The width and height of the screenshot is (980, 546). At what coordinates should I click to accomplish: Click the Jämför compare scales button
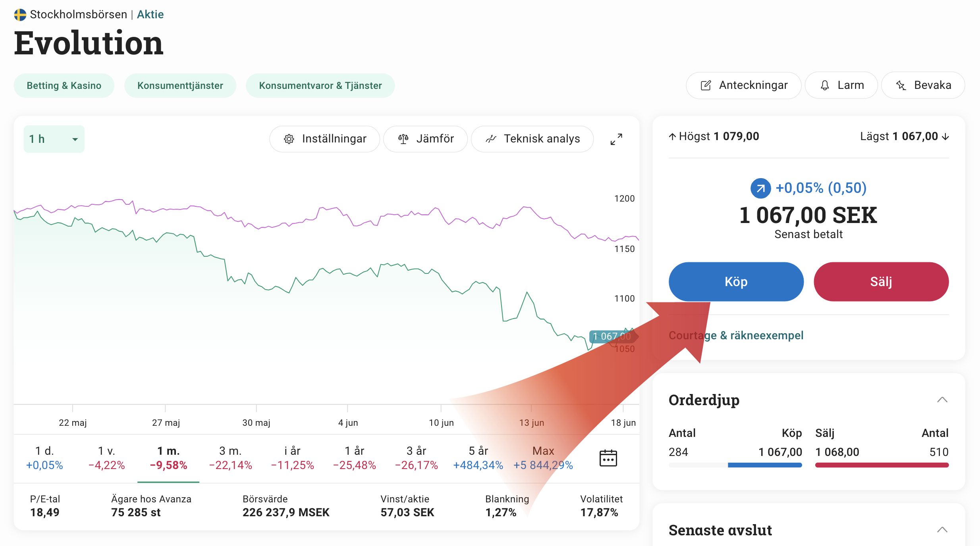(x=425, y=139)
